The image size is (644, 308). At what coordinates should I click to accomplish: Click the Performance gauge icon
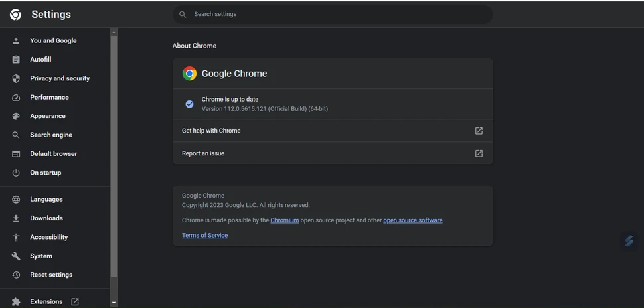[16, 98]
